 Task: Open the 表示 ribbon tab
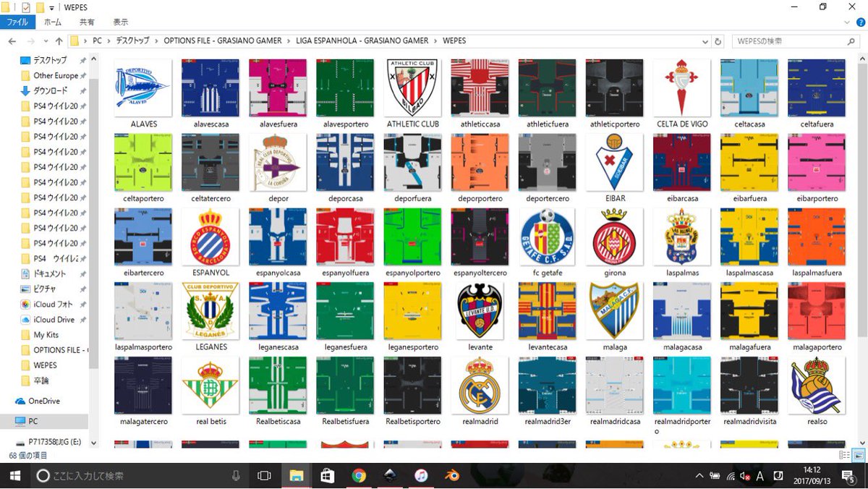(121, 22)
